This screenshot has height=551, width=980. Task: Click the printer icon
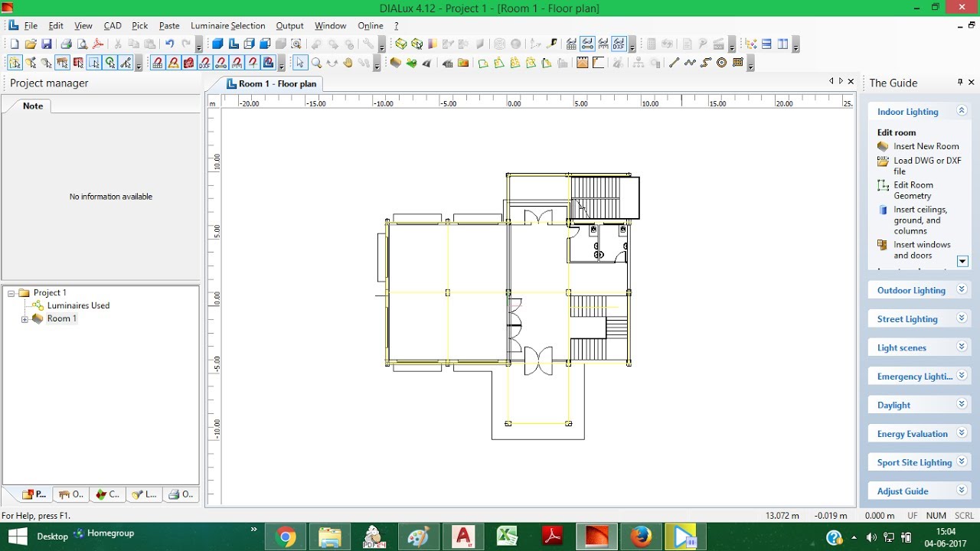tap(66, 44)
